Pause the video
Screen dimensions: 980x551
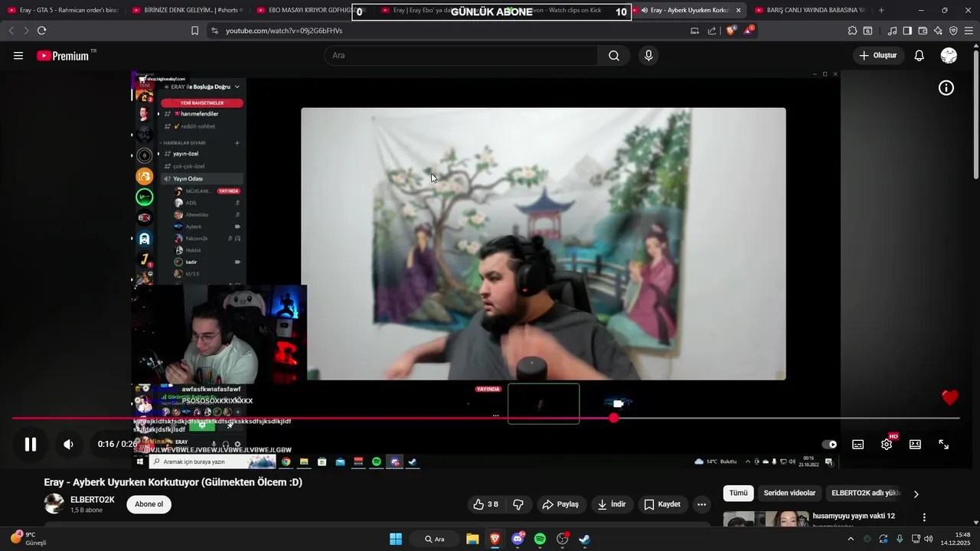pos(31,444)
